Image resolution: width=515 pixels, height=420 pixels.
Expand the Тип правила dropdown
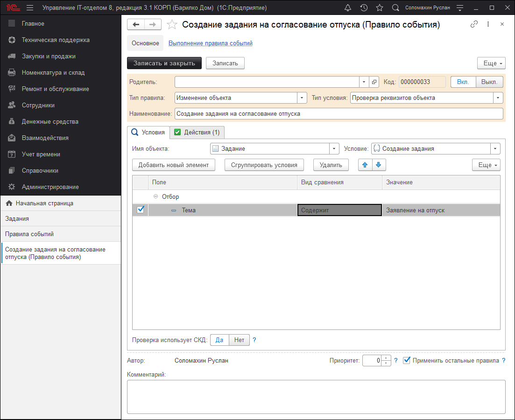[x=302, y=98]
